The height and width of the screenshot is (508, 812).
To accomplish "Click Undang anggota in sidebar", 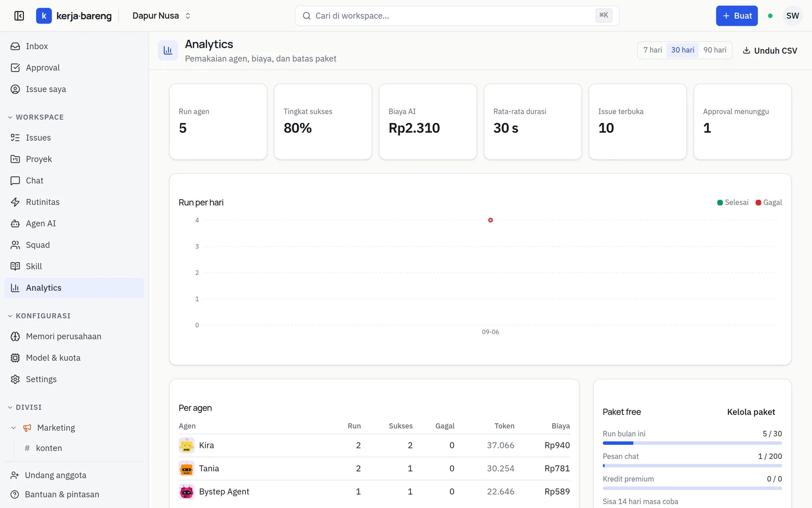I will 48,475.
